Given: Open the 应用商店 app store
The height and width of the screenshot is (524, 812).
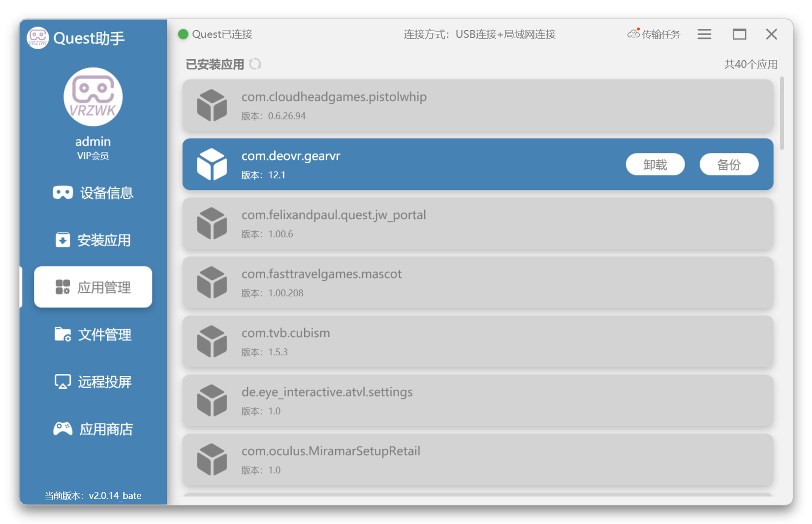Looking at the screenshot, I should click(x=93, y=429).
